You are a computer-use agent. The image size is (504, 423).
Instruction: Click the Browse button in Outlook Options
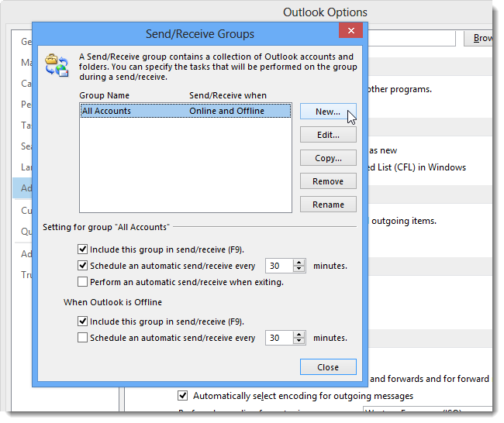pyautogui.click(x=479, y=38)
